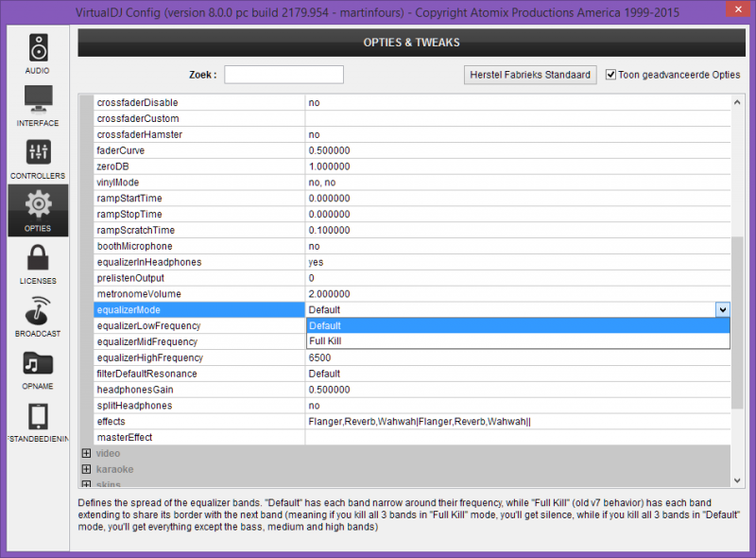Screen dimensions: 756x558
Task: Select the equalizerLowFrequency option row
Action: 199,326
